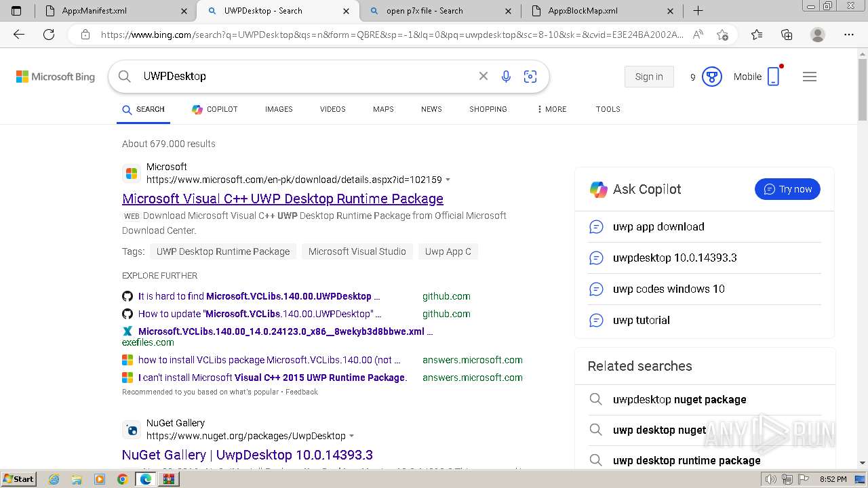Screen dimensions: 868x488
Task: Click the Sign in button
Action: coord(649,77)
